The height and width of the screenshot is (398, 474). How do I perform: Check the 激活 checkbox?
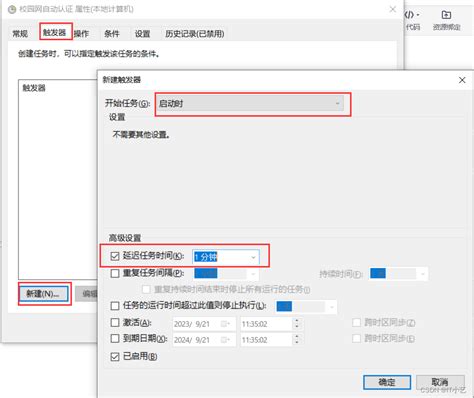tap(115, 322)
